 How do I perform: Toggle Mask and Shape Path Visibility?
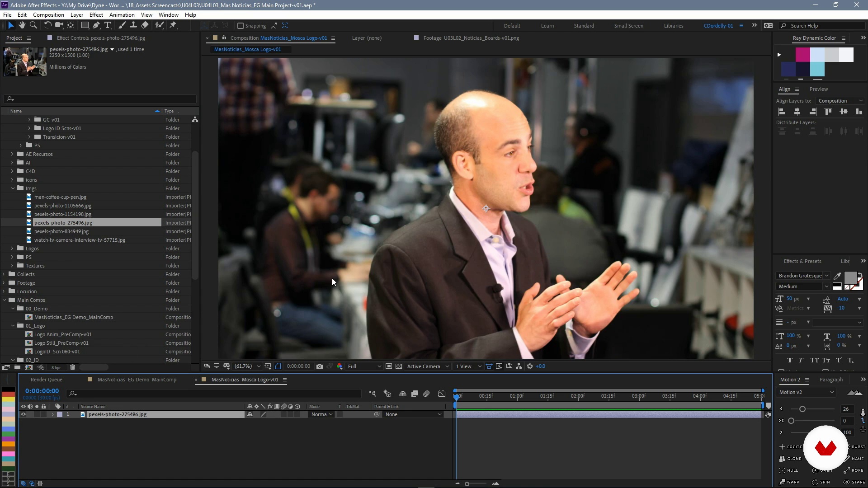278,366
